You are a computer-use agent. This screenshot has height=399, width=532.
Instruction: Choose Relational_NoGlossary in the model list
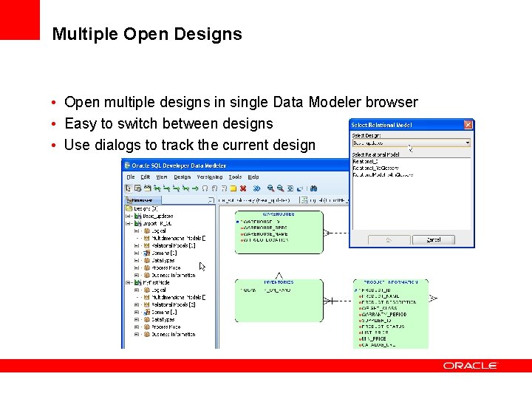coord(376,168)
